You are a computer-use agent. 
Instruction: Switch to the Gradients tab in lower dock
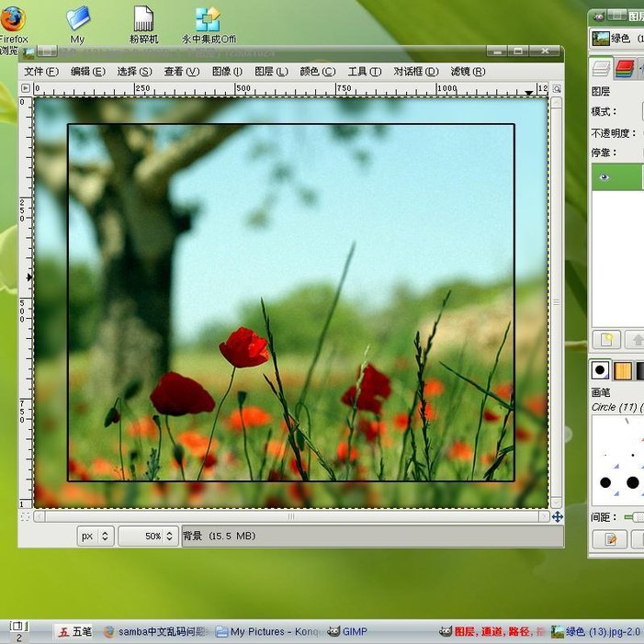coord(639,370)
